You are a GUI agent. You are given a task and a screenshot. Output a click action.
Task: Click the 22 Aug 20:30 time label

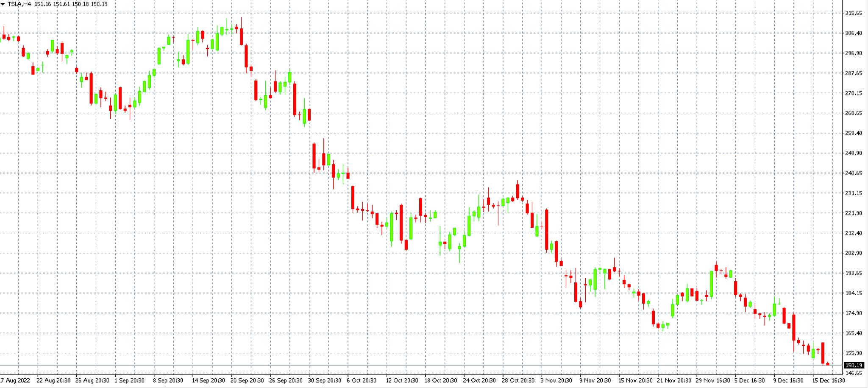click(x=53, y=380)
